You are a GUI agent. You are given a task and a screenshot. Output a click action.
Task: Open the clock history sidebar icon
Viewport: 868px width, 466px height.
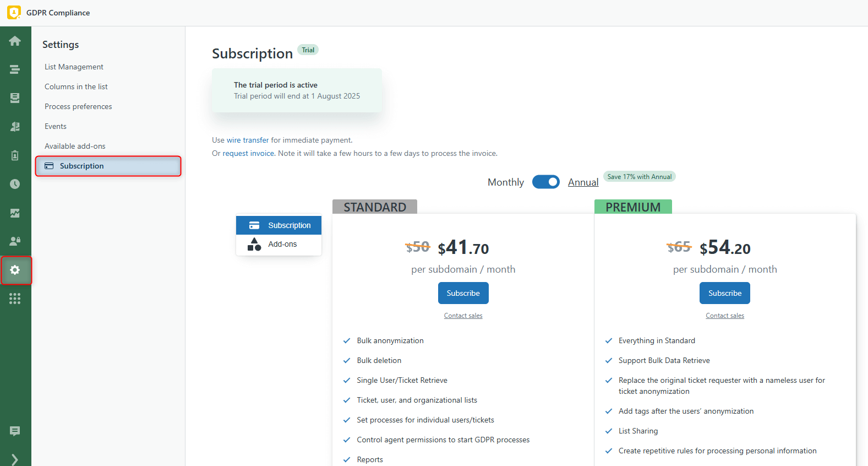[15, 184]
